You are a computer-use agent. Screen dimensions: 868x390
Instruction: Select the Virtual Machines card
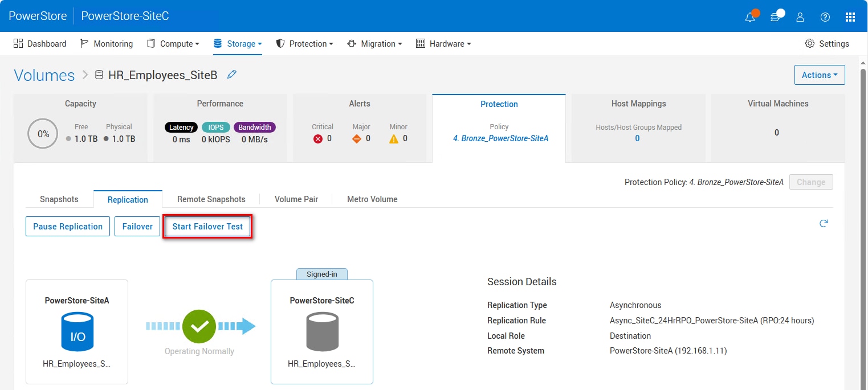pyautogui.click(x=778, y=128)
